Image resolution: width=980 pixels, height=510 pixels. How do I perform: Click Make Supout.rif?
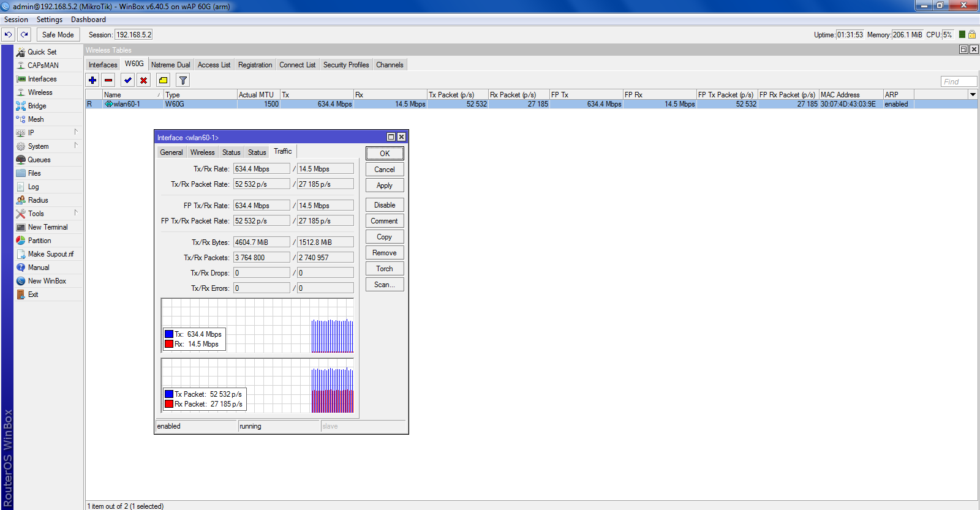50,254
